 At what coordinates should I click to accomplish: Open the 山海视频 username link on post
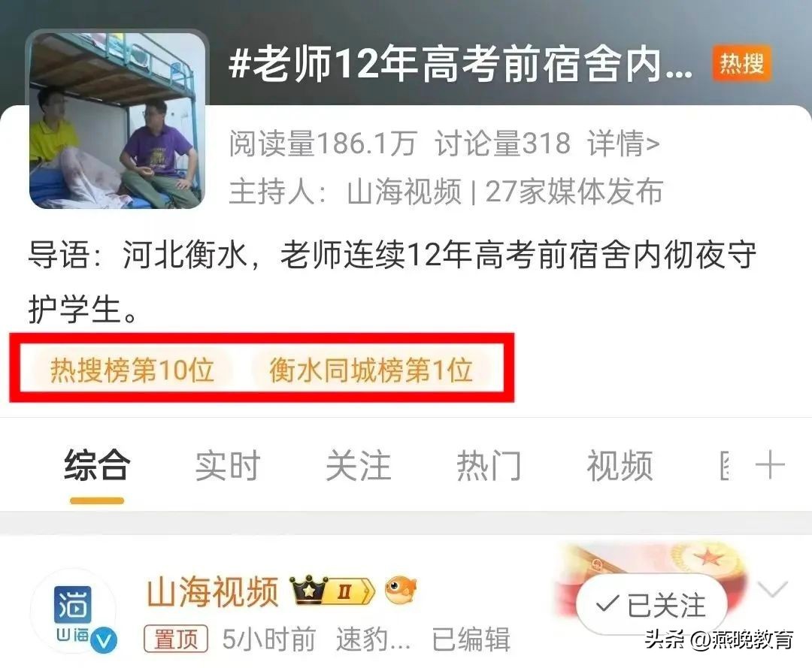coord(212,591)
